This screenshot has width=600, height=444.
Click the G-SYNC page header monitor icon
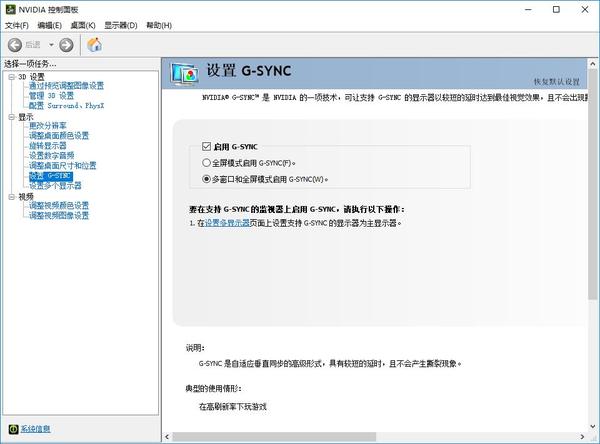click(185, 74)
